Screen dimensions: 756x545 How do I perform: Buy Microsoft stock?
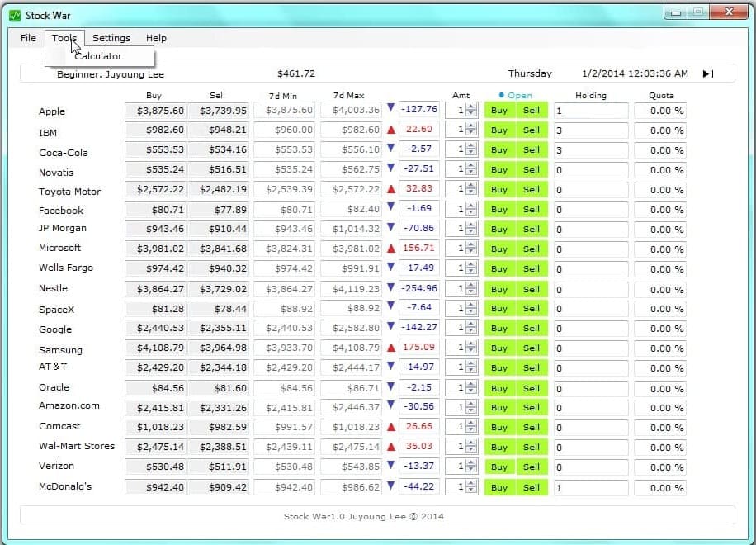(499, 249)
